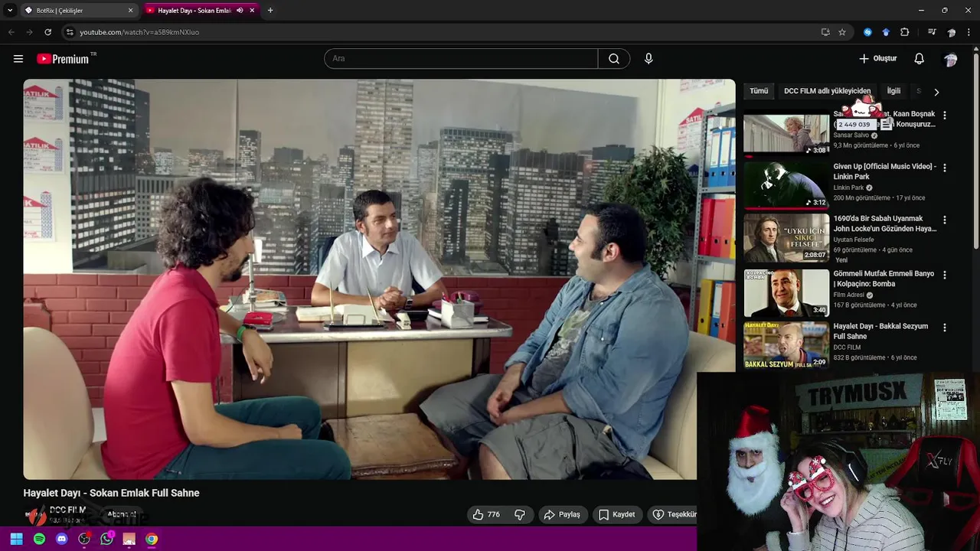Open new browser tab with plus

point(270,10)
